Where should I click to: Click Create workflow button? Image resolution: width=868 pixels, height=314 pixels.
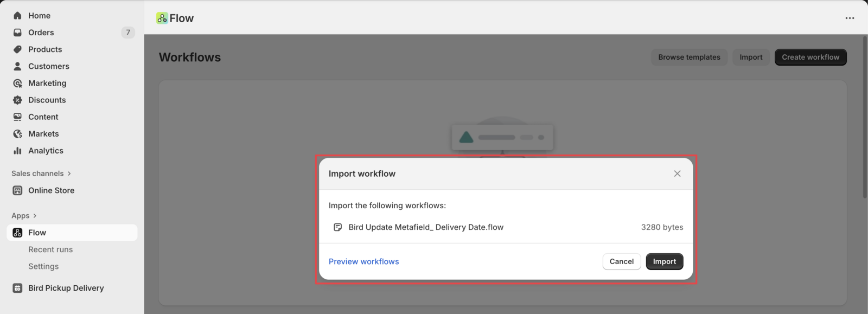[x=810, y=57]
